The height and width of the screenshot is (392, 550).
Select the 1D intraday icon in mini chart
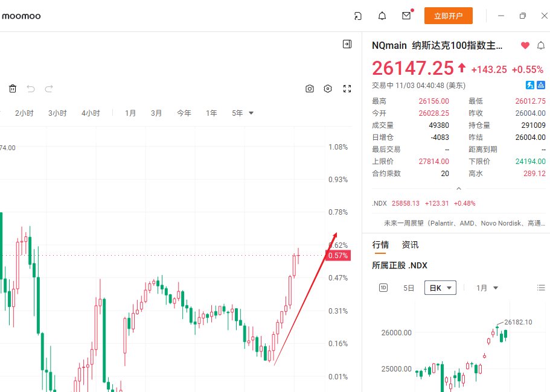coord(383,288)
